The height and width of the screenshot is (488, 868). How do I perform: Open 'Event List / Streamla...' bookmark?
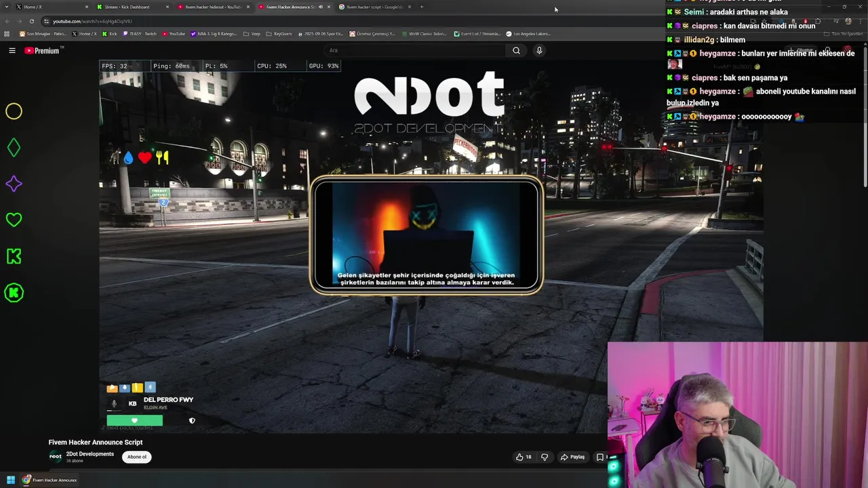click(477, 33)
